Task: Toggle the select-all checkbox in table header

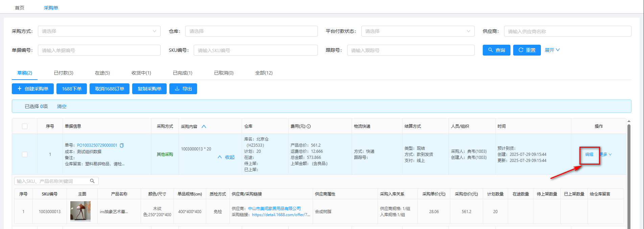Action: pos(25,126)
